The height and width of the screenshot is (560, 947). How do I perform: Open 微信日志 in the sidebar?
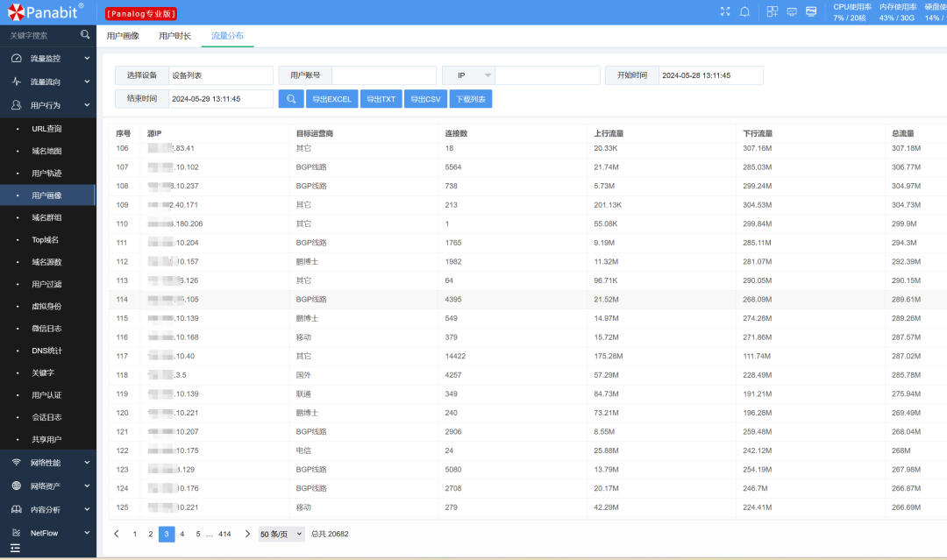pos(47,329)
